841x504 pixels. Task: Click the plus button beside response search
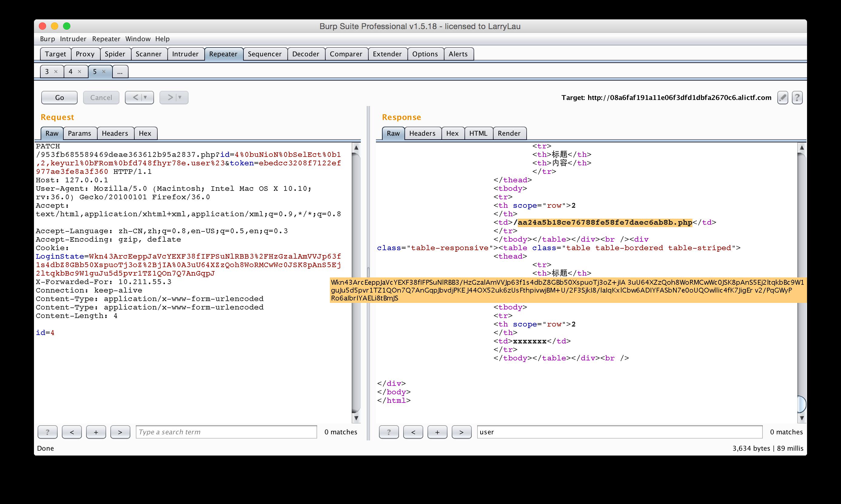pyautogui.click(x=437, y=432)
